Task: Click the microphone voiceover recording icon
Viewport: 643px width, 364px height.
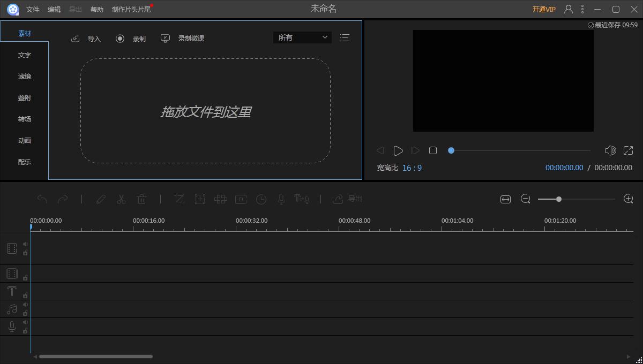Action: click(282, 199)
